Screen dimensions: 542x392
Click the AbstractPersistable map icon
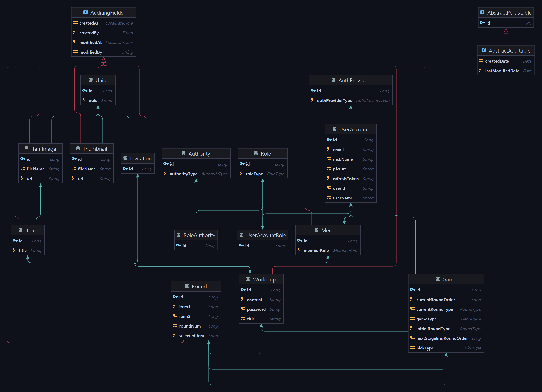(482, 12)
